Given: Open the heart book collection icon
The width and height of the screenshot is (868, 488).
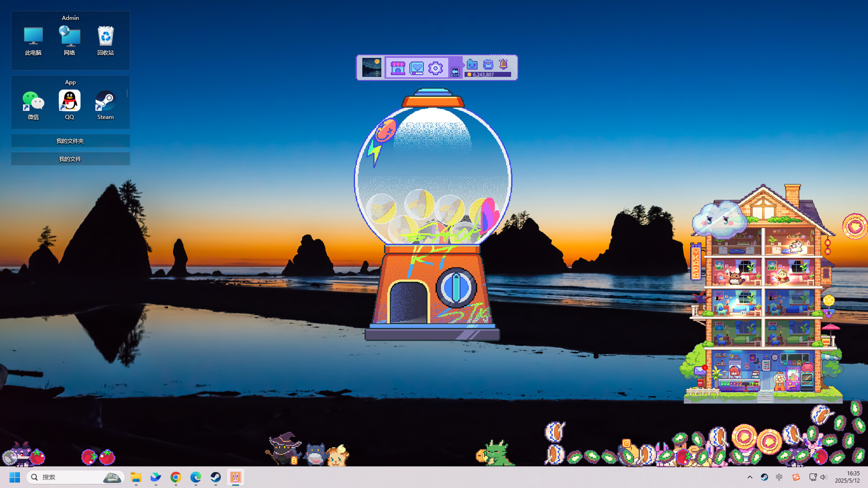Looking at the screenshot, I should 416,68.
